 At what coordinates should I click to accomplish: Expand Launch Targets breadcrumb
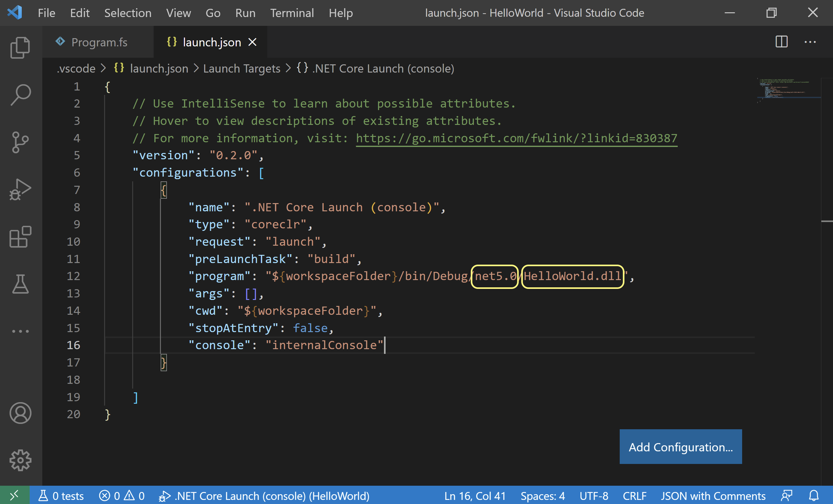(241, 69)
